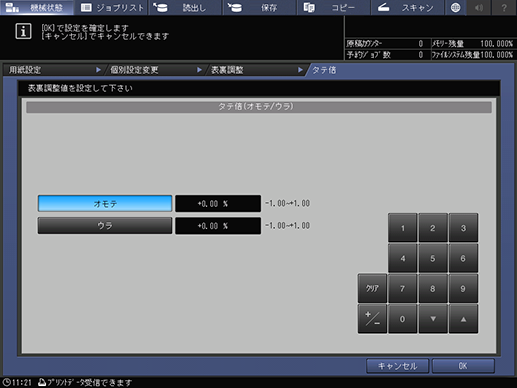This screenshot has width=517, height=388.
Task: Click the クリア clear key
Action: 372,289
